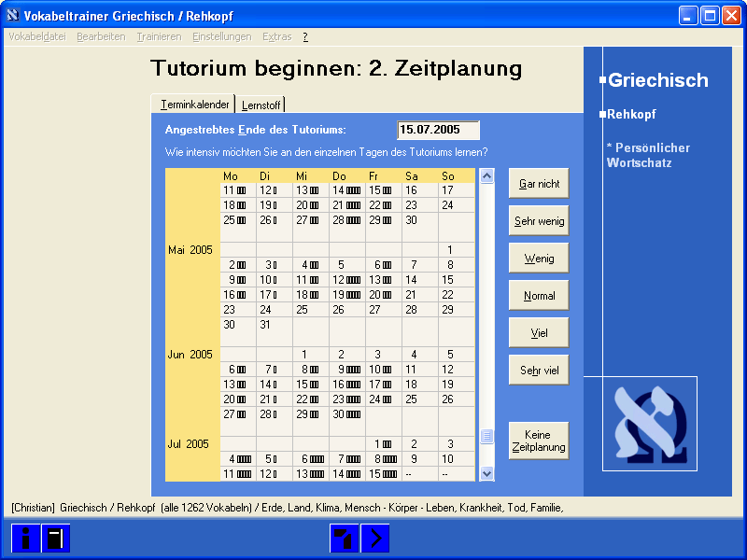Screen dimensions: 747x560
Task: Click the forward arrow icon in bottom bar
Action: click(375, 539)
